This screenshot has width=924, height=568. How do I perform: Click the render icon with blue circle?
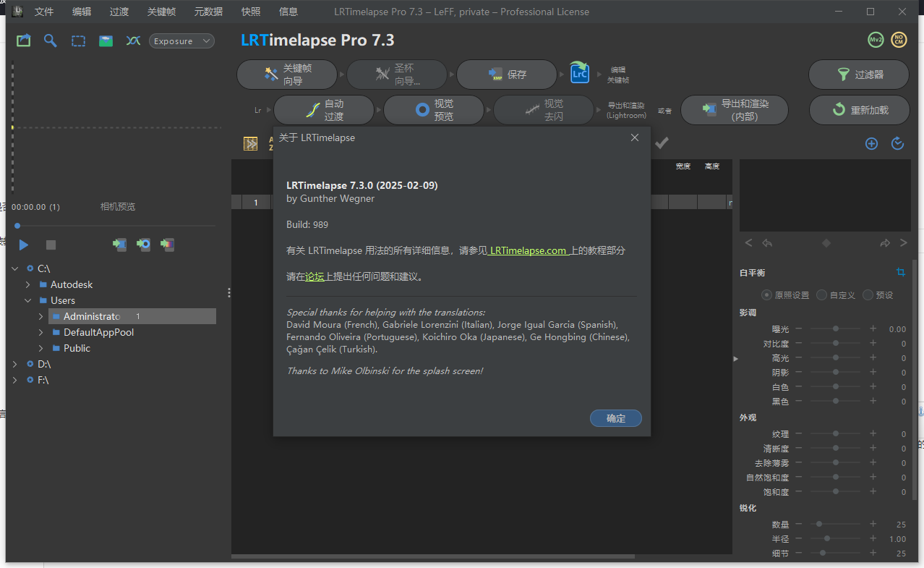pos(144,245)
